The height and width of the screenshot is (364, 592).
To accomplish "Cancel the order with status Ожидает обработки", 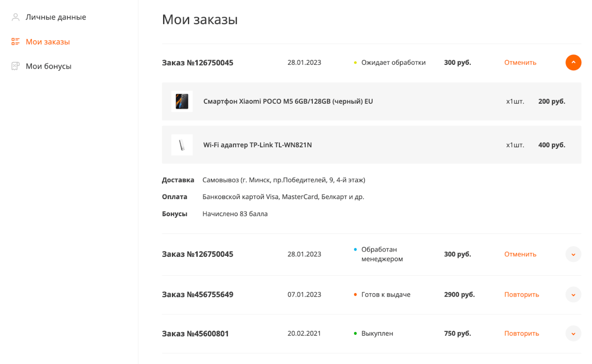I will [520, 63].
